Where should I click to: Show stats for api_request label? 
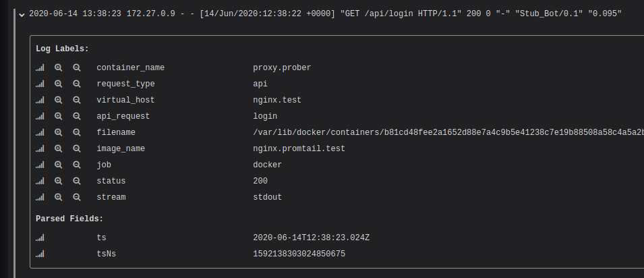tap(40, 116)
